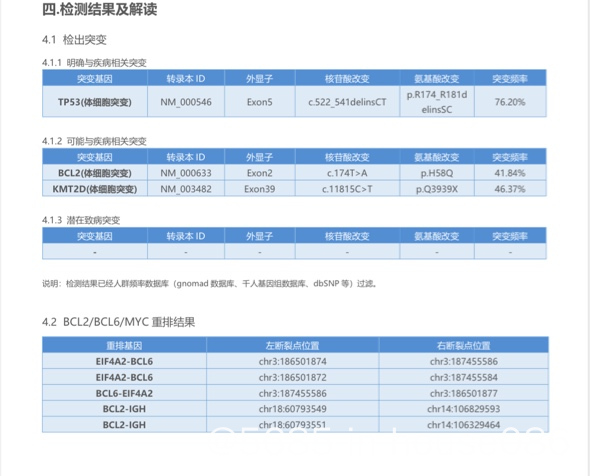590x476 pixels.
Task: Click the 重排基因 column header
Action: coord(124,345)
